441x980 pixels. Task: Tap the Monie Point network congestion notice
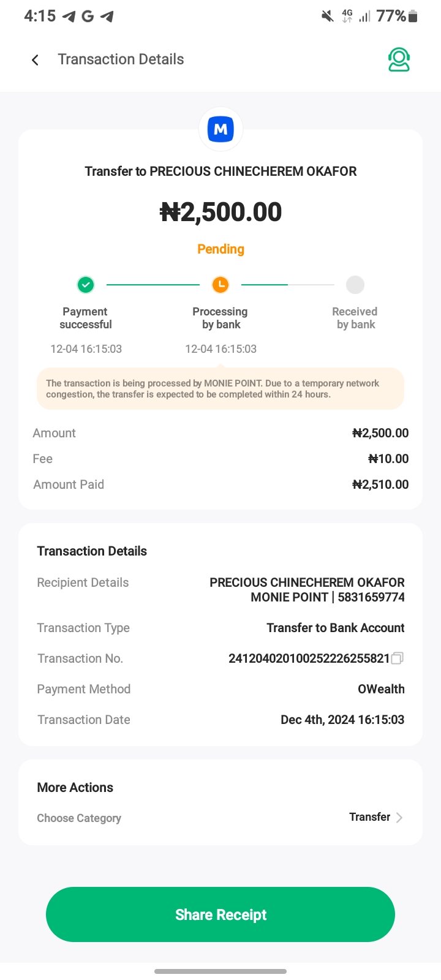[221, 389]
